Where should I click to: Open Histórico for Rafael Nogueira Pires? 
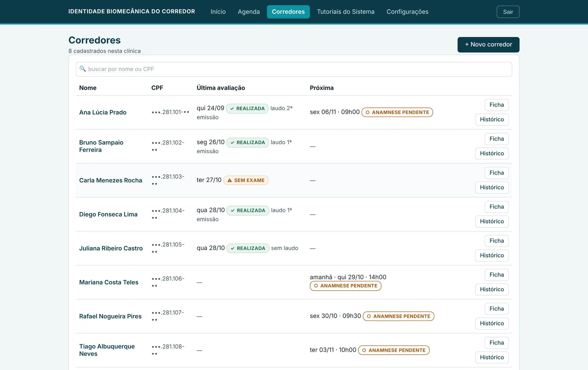[492, 324]
